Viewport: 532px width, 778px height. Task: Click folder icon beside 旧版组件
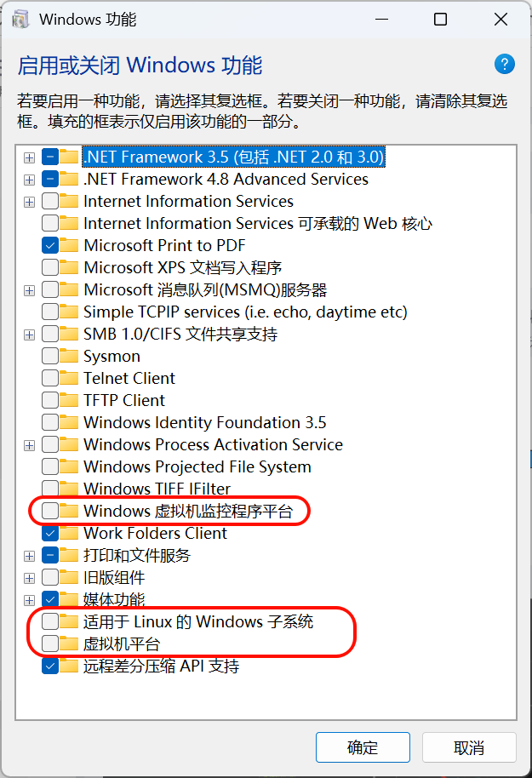coord(69,577)
